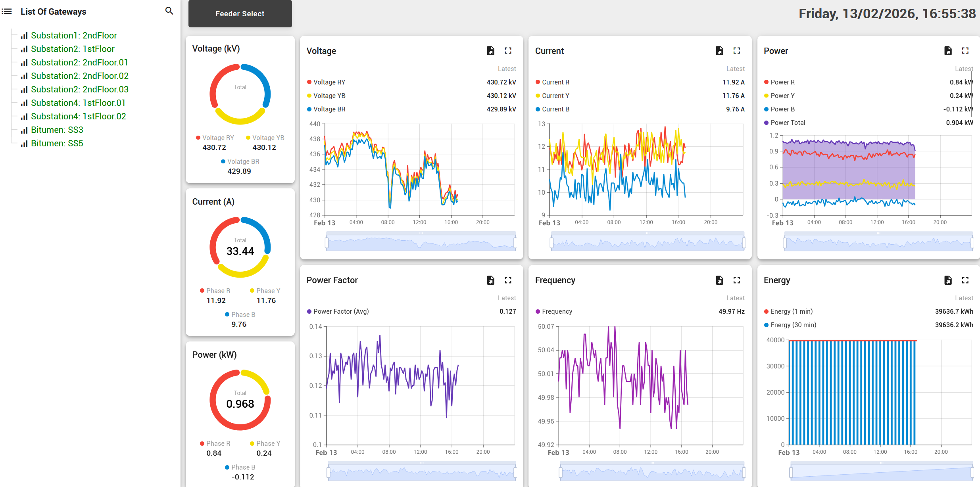Click the bar chart icon beside Substation1

pos(24,35)
